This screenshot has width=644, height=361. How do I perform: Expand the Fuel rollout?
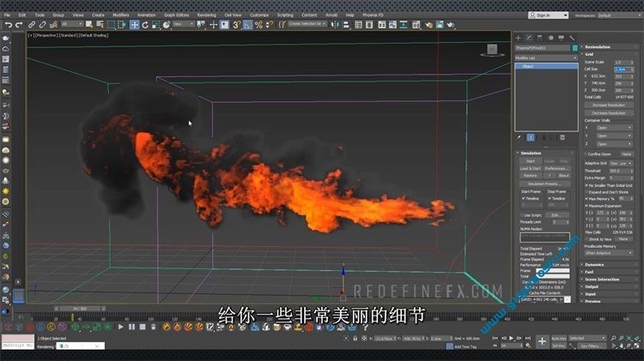[x=589, y=272]
